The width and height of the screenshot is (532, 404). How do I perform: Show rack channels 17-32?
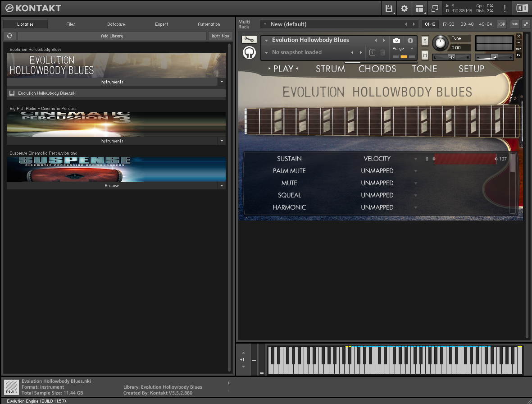(x=448, y=24)
